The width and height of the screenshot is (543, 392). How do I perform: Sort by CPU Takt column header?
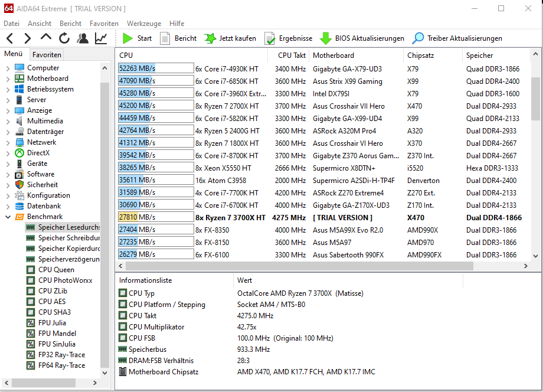point(288,55)
